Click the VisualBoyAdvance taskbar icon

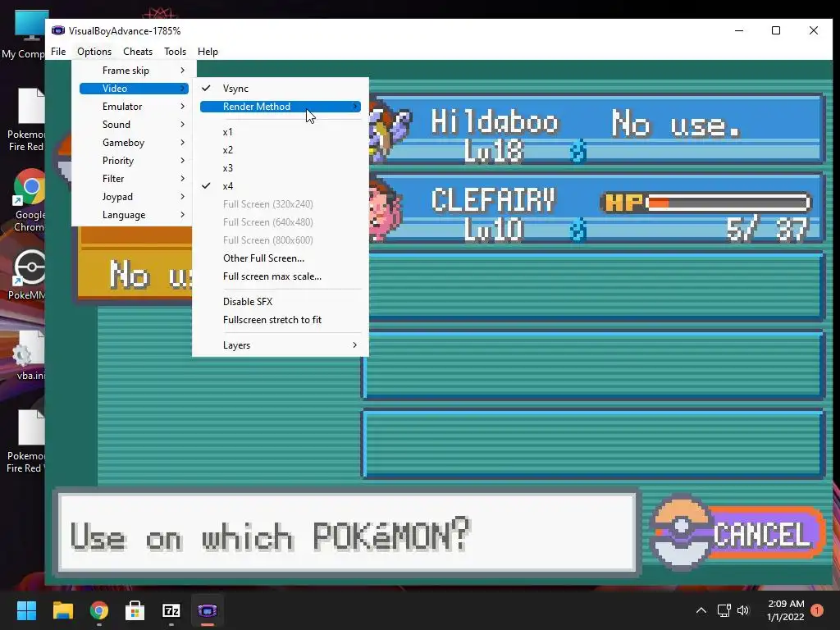coord(208,610)
